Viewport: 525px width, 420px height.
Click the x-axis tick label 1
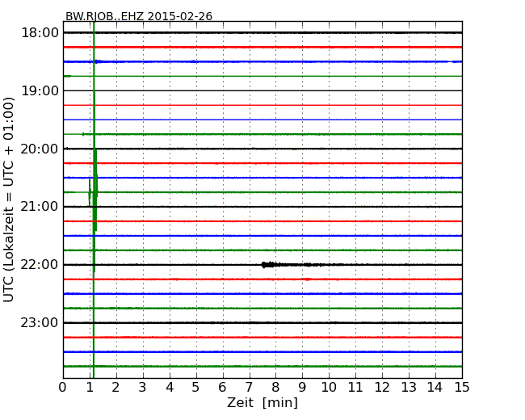[x=90, y=388]
